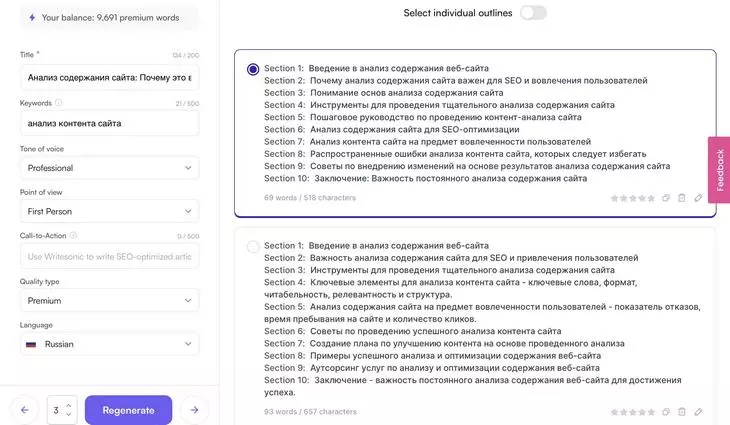Go back with the left arrow button
The width and height of the screenshot is (730, 425).
coord(25,410)
